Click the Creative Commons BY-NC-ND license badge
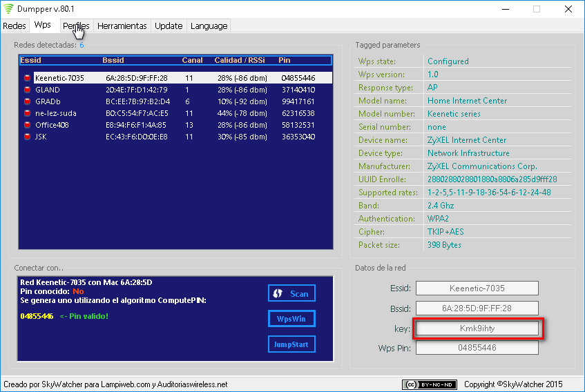Screen dimensions: 585x392 tap(428, 384)
